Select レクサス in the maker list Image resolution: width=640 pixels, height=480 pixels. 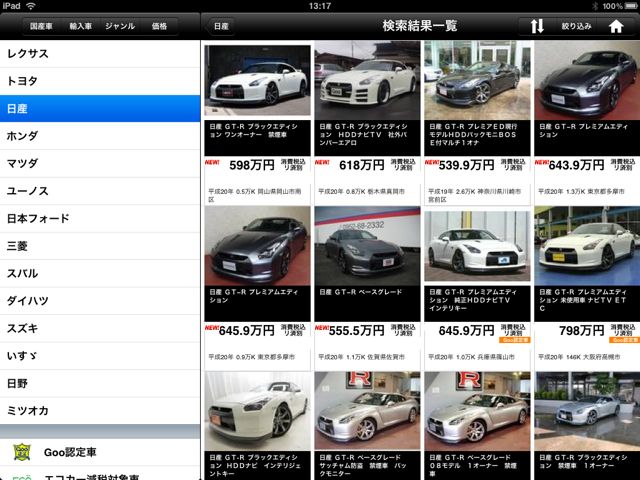pos(100,53)
